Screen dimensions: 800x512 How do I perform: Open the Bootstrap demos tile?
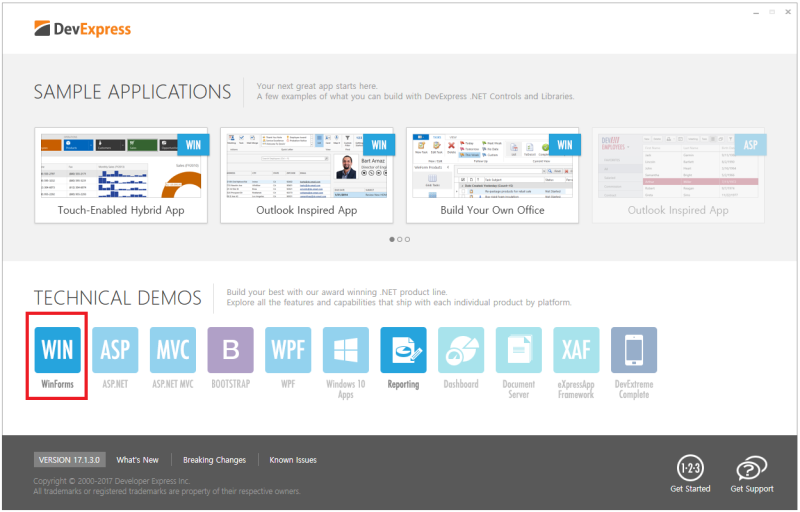coord(231,350)
